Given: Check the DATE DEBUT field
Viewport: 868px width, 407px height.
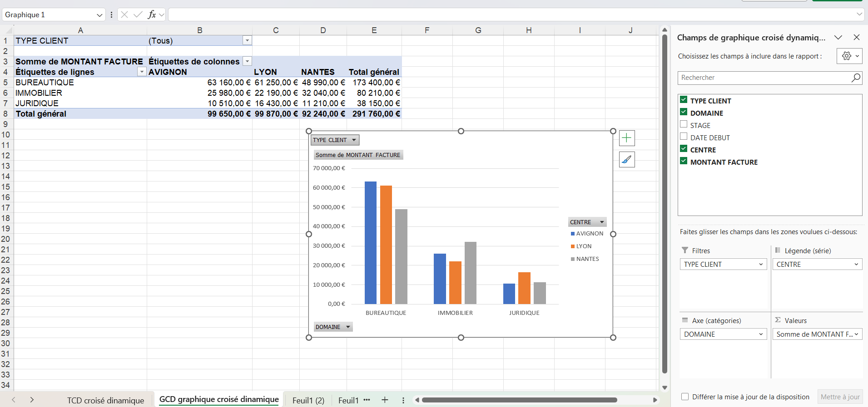Looking at the screenshot, I should click(x=684, y=137).
